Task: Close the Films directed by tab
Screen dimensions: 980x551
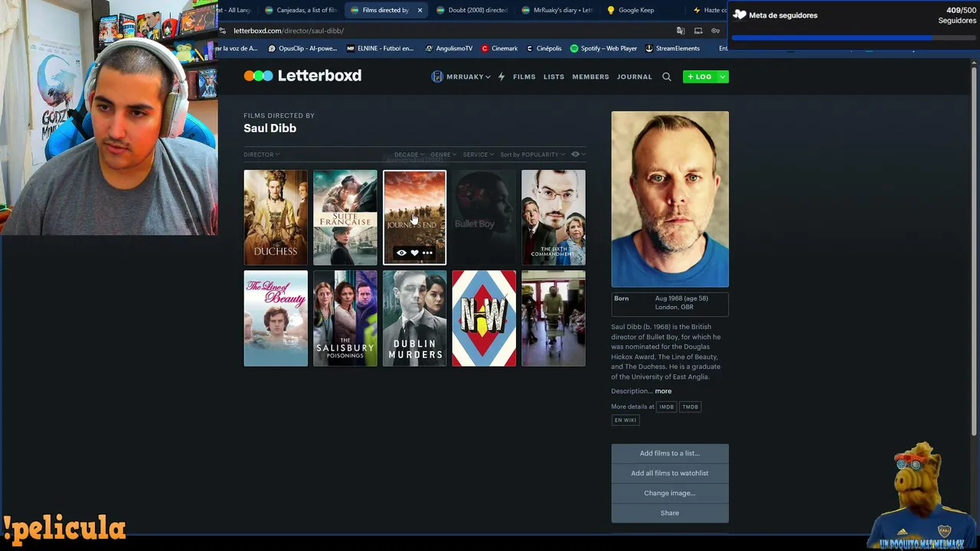Action: point(420,10)
